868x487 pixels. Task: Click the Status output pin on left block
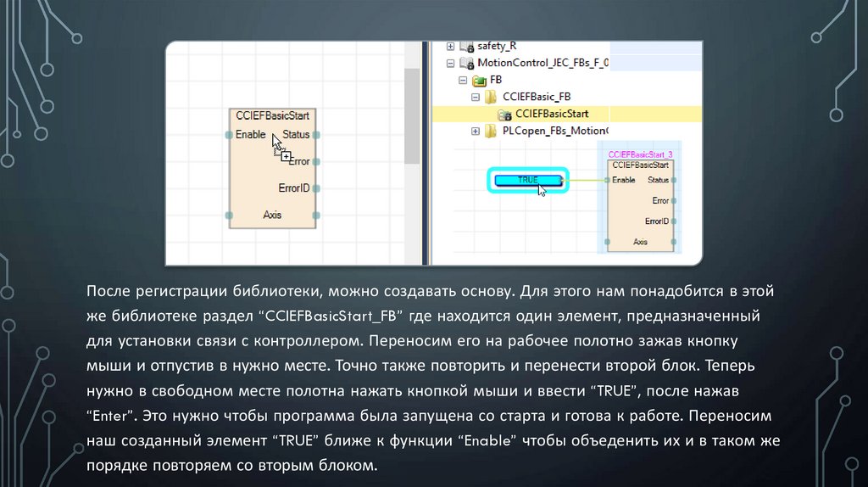[316, 135]
